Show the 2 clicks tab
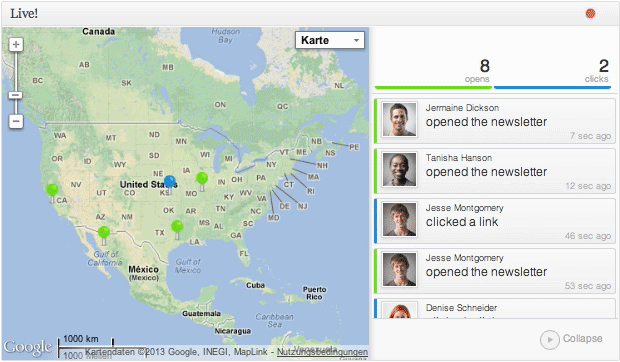The width and height of the screenshot is (620, 362). click(552, 73)
